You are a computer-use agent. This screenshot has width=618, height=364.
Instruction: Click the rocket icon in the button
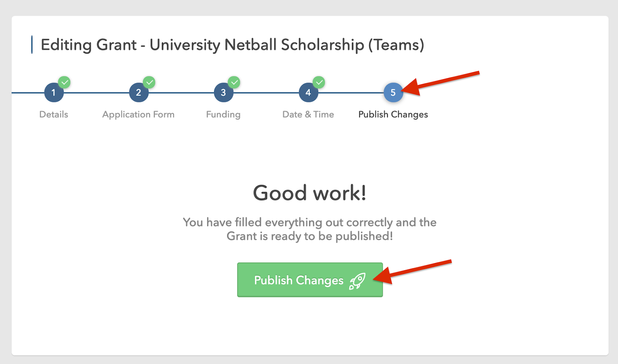tap(357, 281)
